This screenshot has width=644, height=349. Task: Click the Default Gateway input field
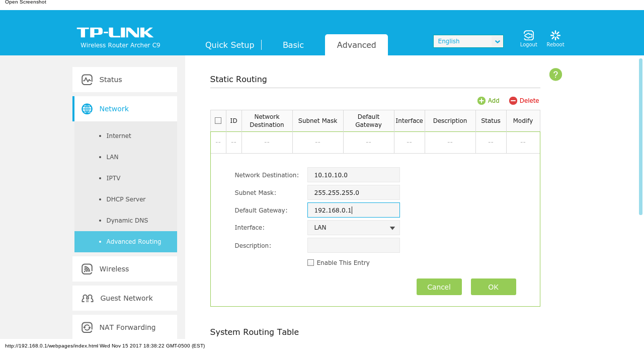click(354, 210)
